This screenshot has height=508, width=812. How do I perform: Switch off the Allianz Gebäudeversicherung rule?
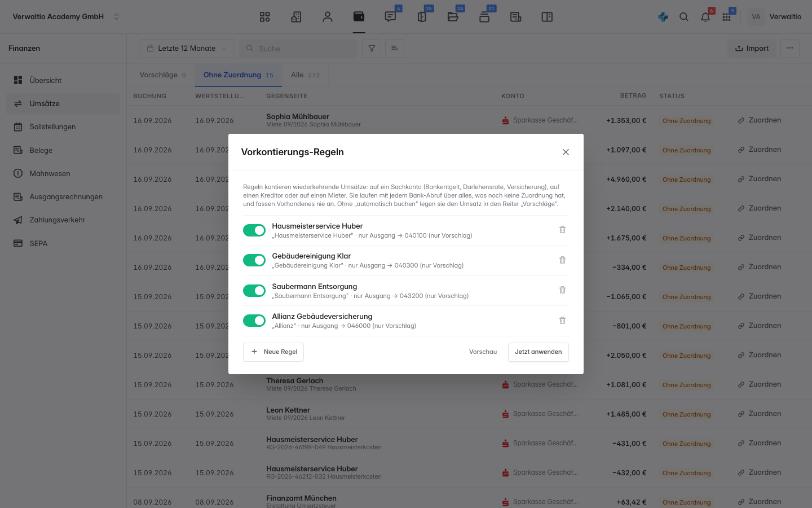click(x=254, y=321)
